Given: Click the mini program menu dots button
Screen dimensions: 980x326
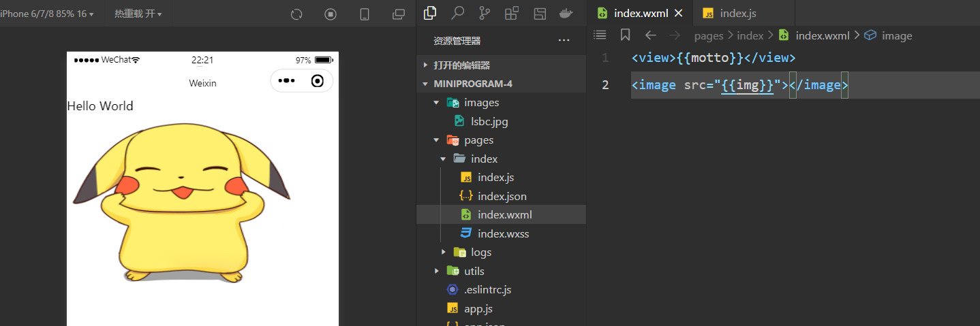Looking at the screenshot, I should [x=286, y=81].
